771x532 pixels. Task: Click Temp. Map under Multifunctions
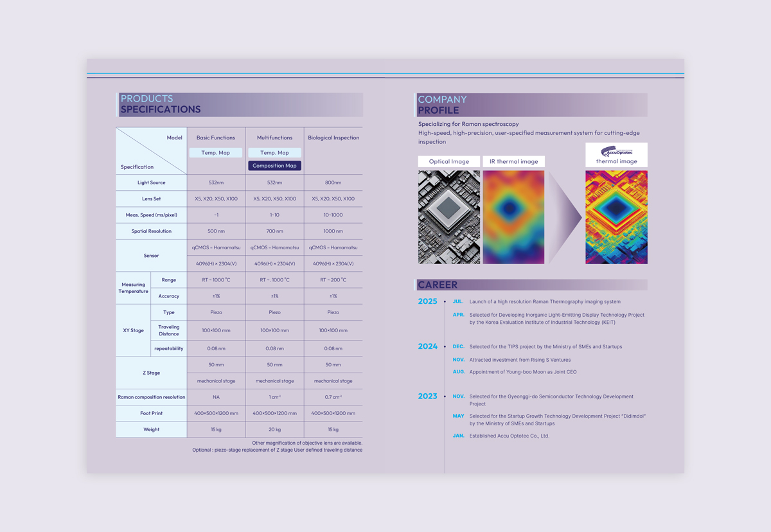point(274,153)
